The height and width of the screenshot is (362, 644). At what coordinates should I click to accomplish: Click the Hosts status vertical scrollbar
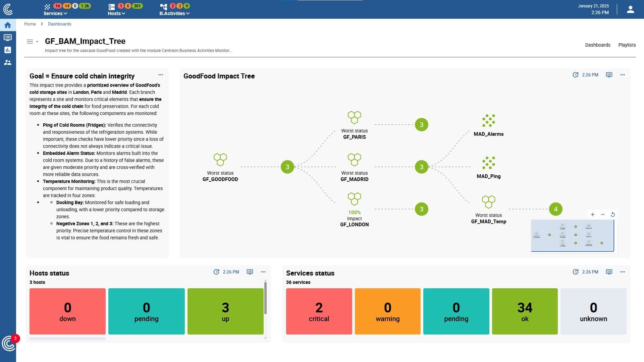pos(265,298)
